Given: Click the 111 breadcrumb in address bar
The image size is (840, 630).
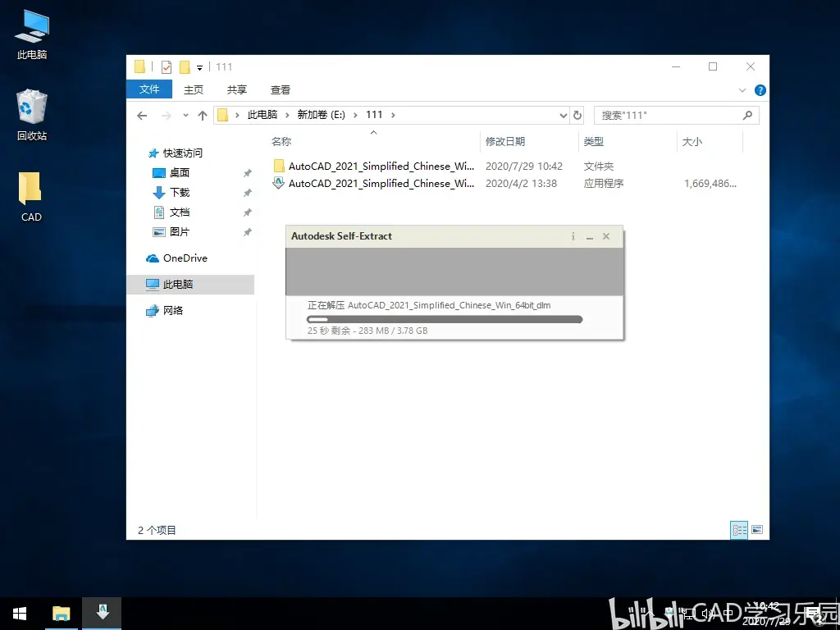Looking at the screenshot, I should pyautogui.click(x=374, y=115).
